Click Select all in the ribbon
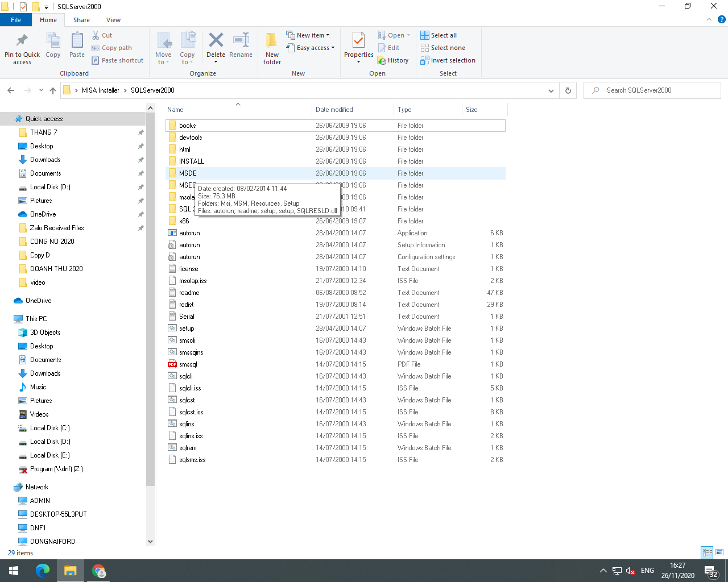This screenshot has width=728, height=582. pos(439,35)
